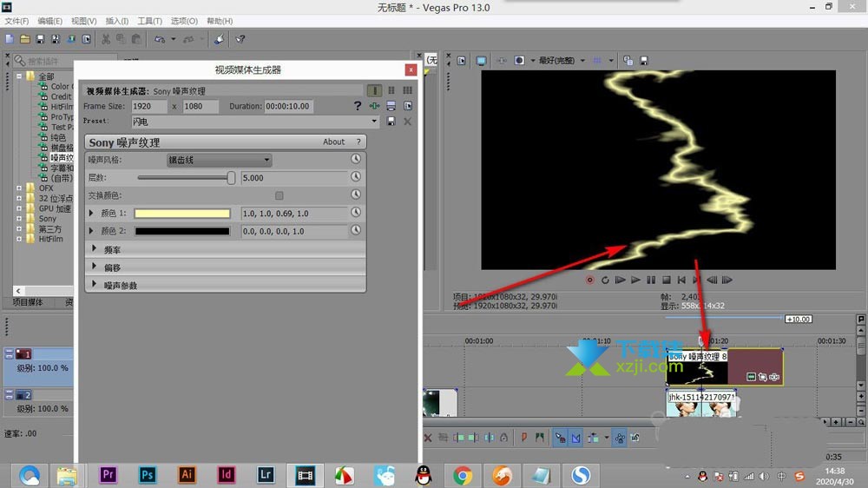Click the Lock Event padlock icon
The height and width of the screenshot is (488, 868).
[x=503, y=438]
